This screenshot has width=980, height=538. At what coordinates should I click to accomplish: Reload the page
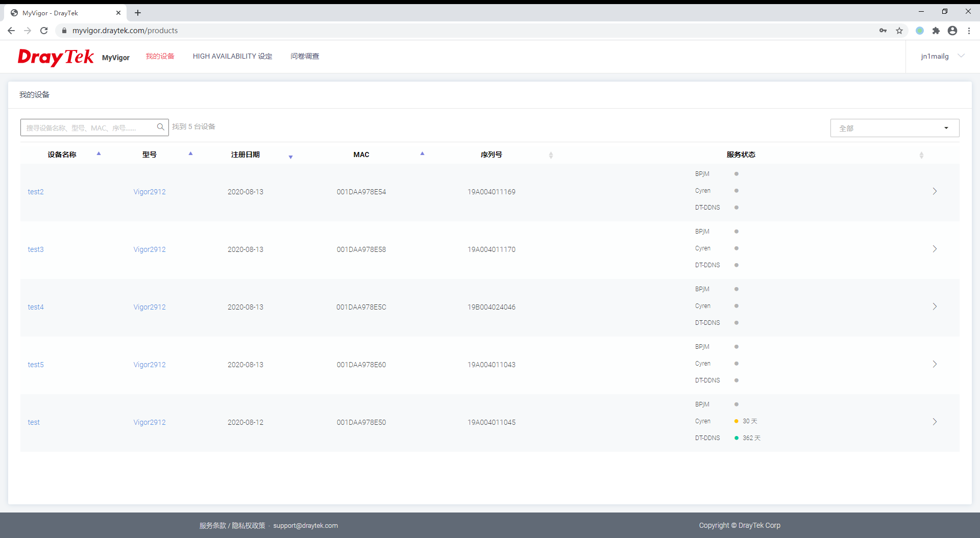click(x=44, y=31)
